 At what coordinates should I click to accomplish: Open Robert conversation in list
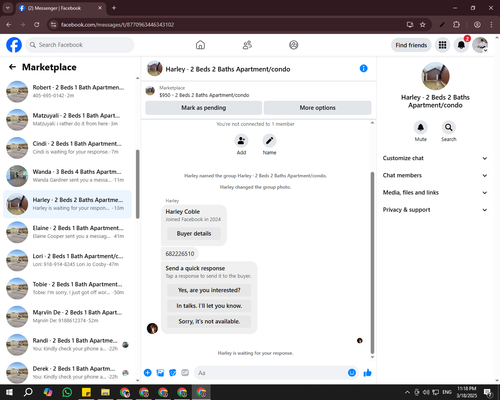point(67,91)
